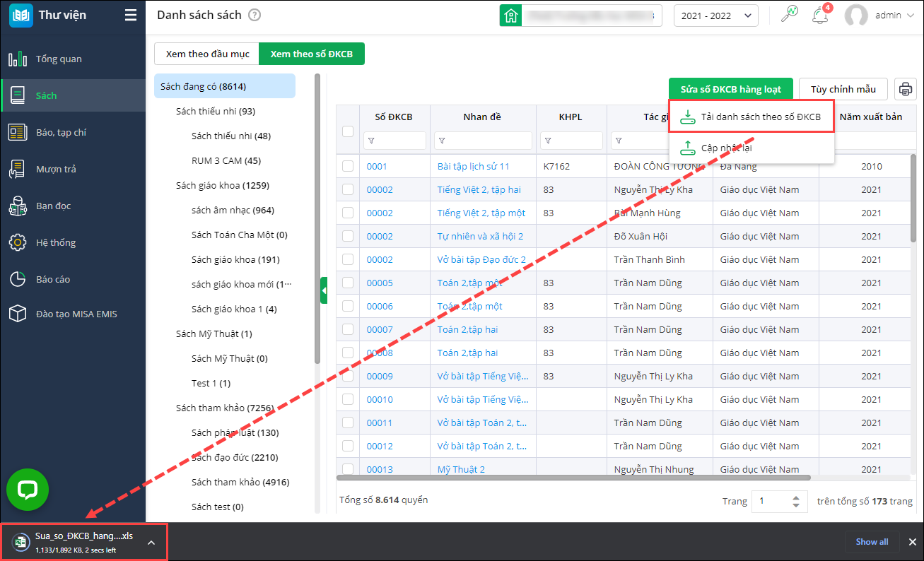The image size is (924, 561).
Task: Open the Đào tạo MISA EMIS box icon
Action: point(18,313)
